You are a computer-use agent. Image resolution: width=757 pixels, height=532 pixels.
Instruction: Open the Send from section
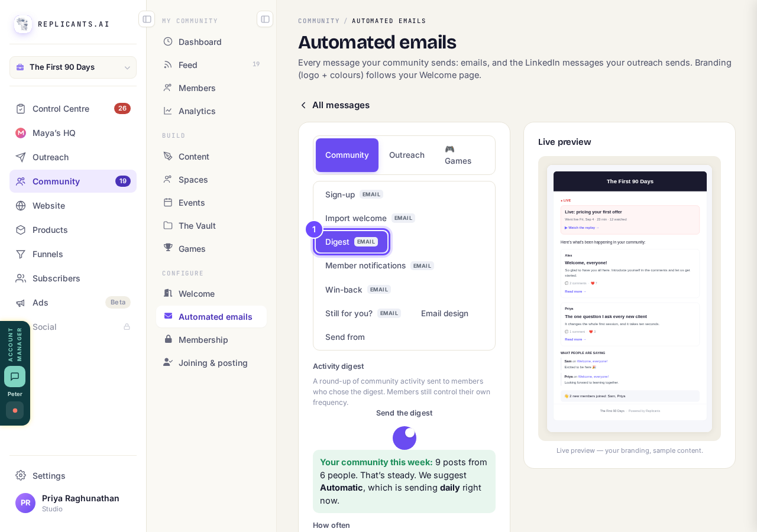pos(345,337)
